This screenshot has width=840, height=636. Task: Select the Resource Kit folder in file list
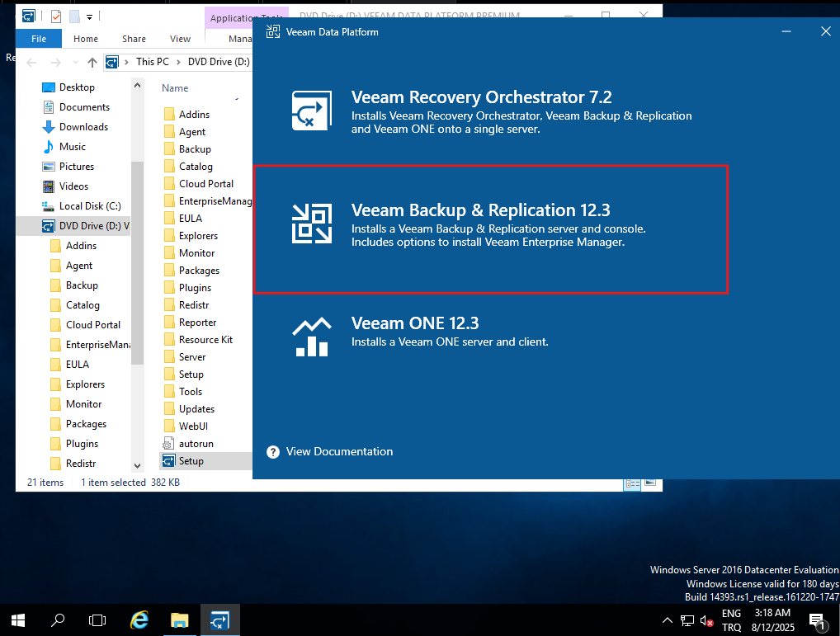[205, 339]
